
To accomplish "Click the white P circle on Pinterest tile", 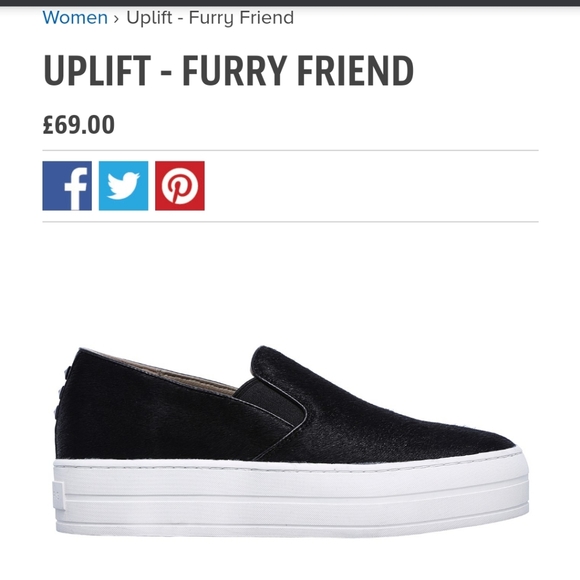I will (x=180, y=186).
